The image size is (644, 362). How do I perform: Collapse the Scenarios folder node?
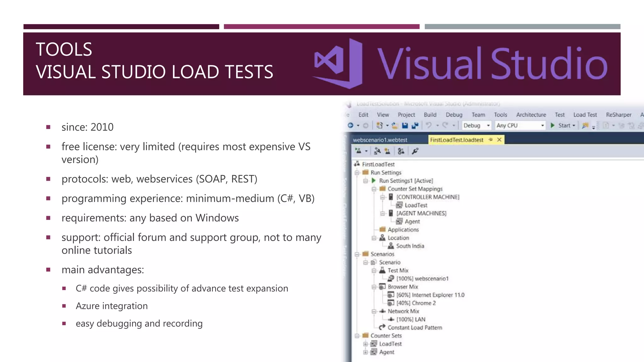357,254
